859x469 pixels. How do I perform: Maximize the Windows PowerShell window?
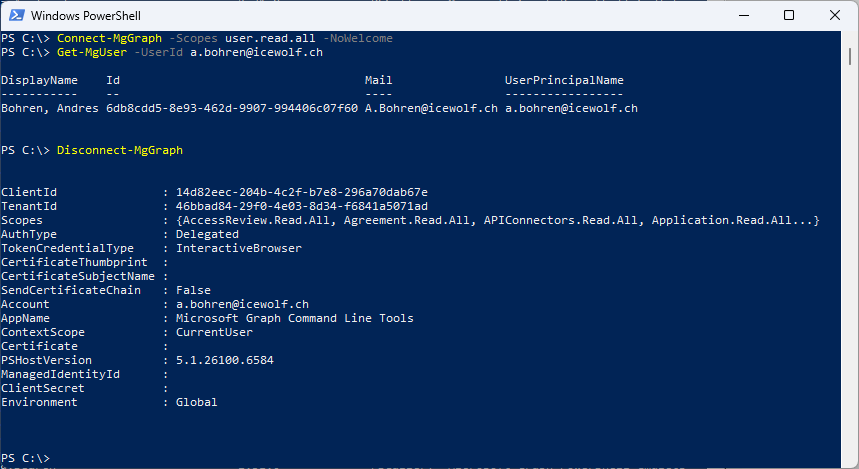pos(789,16)
